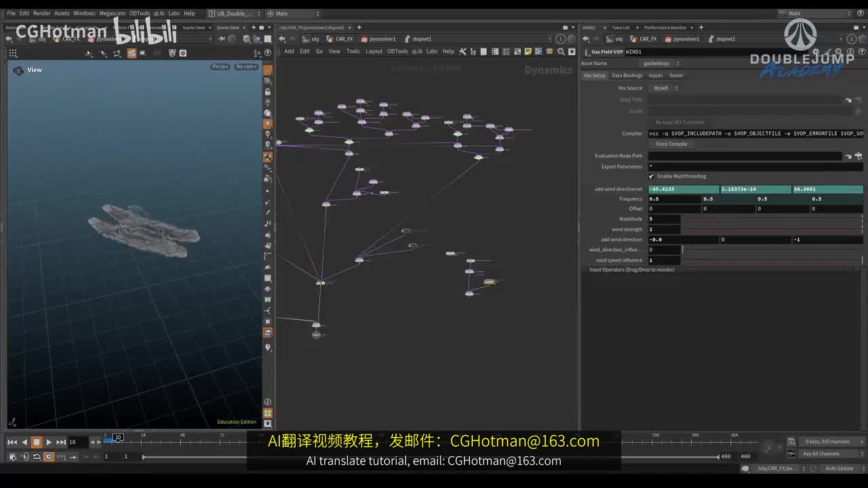This screenshot has width=868, height=488.
Task: Toggle real-time playback clock icon
Action: (49, 457)
